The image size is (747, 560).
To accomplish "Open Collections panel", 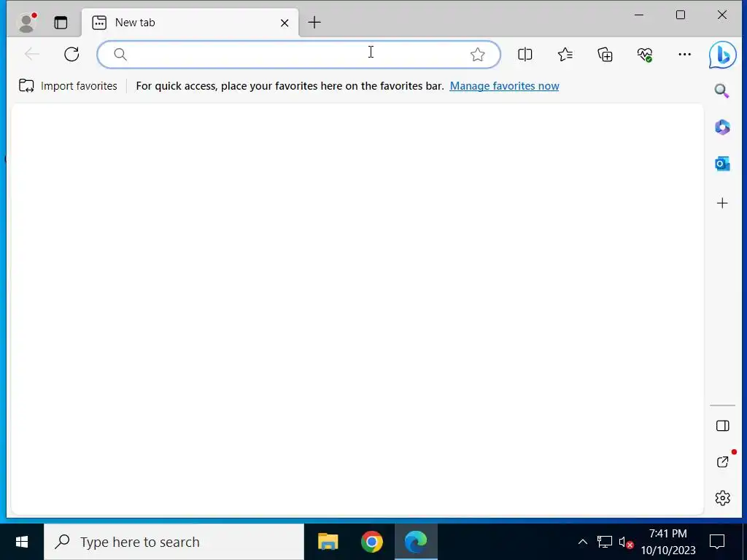I will (x=605, y=54).
